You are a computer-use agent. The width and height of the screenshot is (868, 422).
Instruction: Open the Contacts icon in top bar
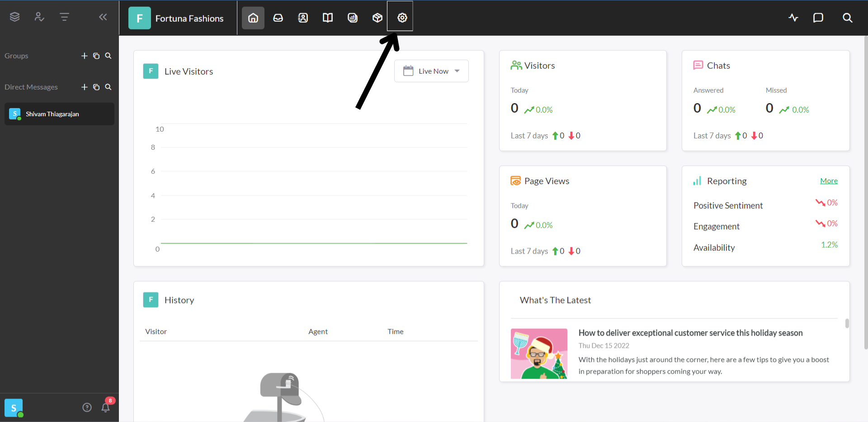[303, 18]
